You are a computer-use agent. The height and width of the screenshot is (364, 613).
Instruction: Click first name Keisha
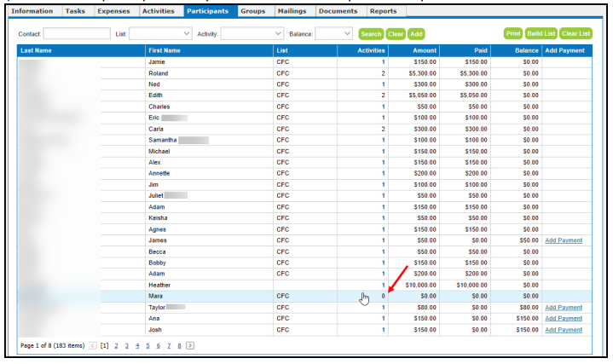(x=158, y=218)
